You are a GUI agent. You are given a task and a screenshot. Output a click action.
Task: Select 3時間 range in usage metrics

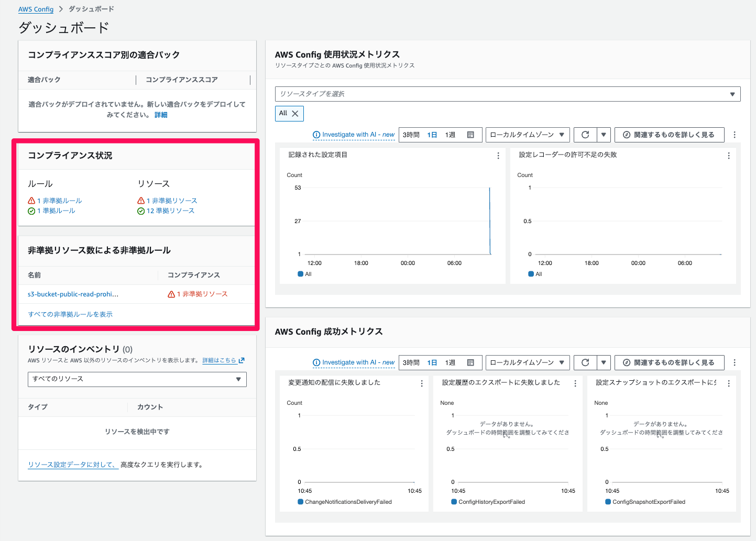click(411, 135)
